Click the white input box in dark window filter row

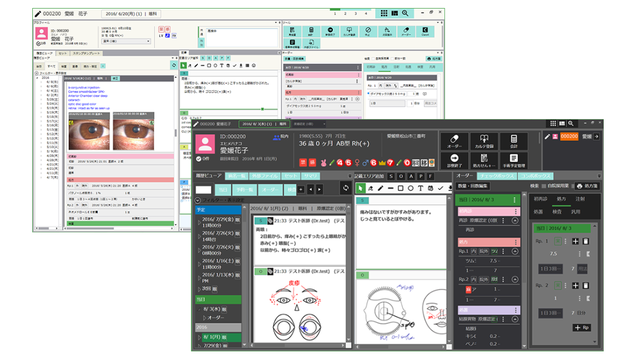click(203, 190)
